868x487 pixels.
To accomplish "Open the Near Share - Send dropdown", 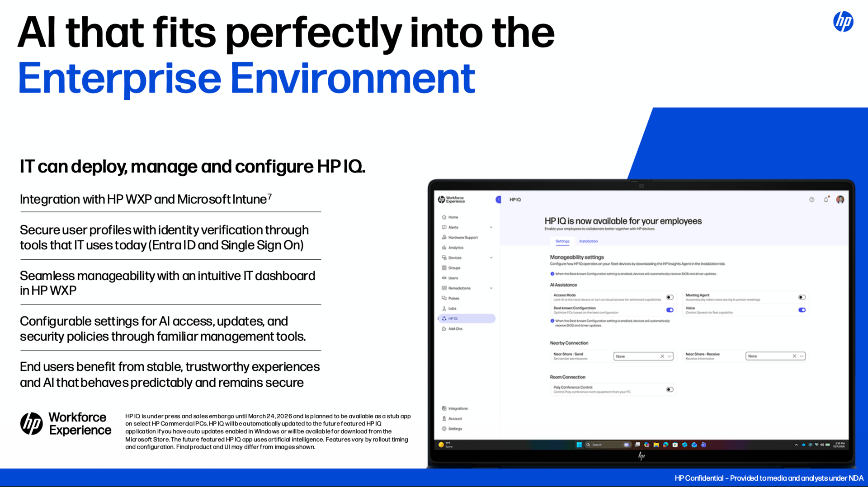I will [x=643, y=356].
